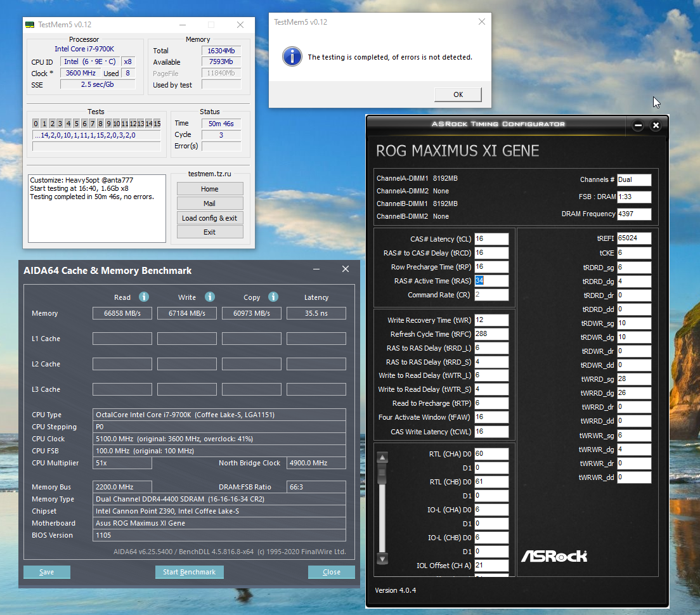Click test number 15 box in TestMem5
This screenshot has width=700, height=615.
point(157,124)
